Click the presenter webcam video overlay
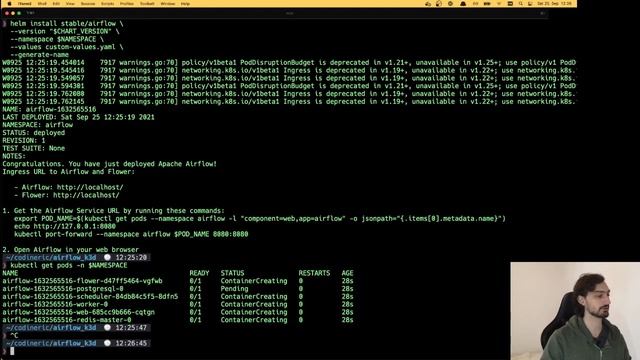The height and width of the screenshot is (360, 640). click(575, 311)
